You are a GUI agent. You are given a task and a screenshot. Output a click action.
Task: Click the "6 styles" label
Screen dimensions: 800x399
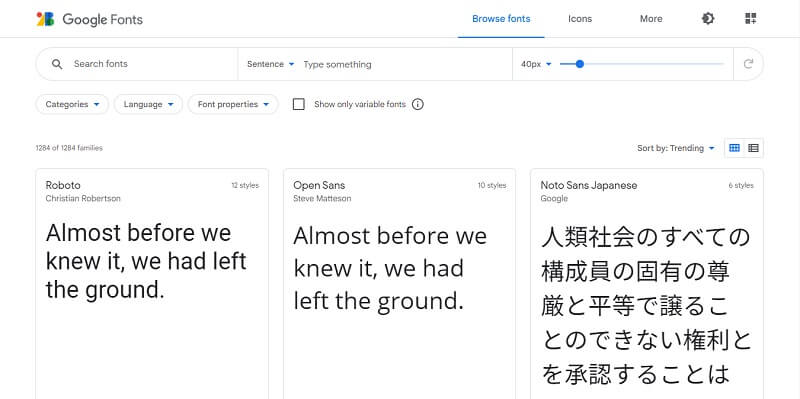(741, 186)
